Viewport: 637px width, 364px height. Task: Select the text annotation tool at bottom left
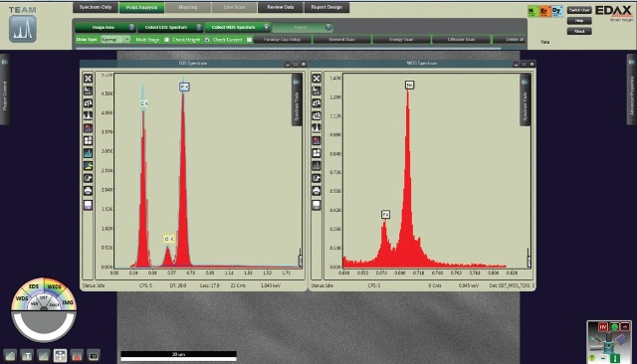click(x=27, y=356)
